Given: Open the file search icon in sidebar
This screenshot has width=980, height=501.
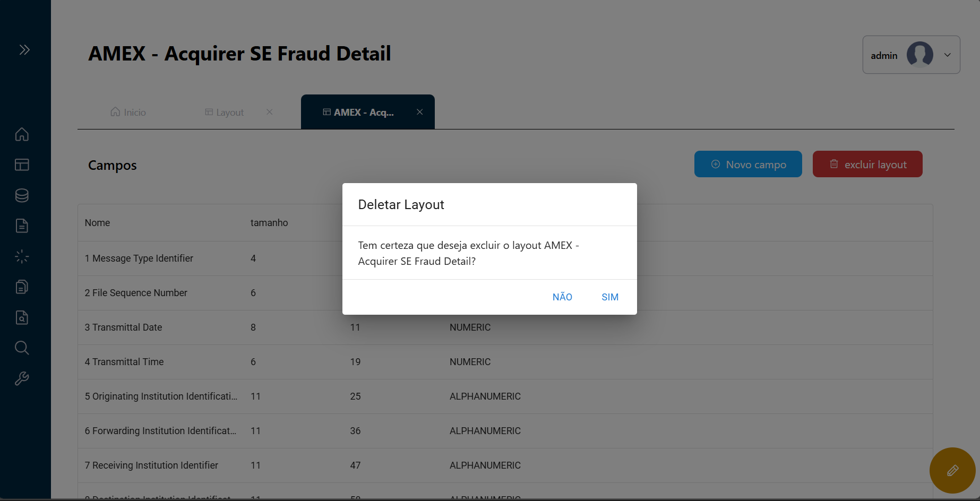Looking at the screenshot, I should [x=22, y=317].
